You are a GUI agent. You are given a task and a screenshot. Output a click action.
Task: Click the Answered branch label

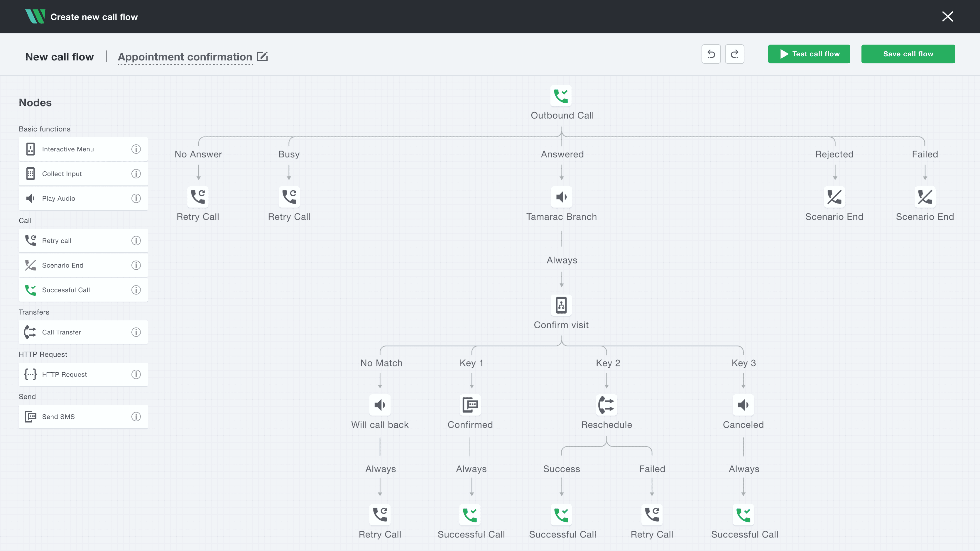pos(562,155)
